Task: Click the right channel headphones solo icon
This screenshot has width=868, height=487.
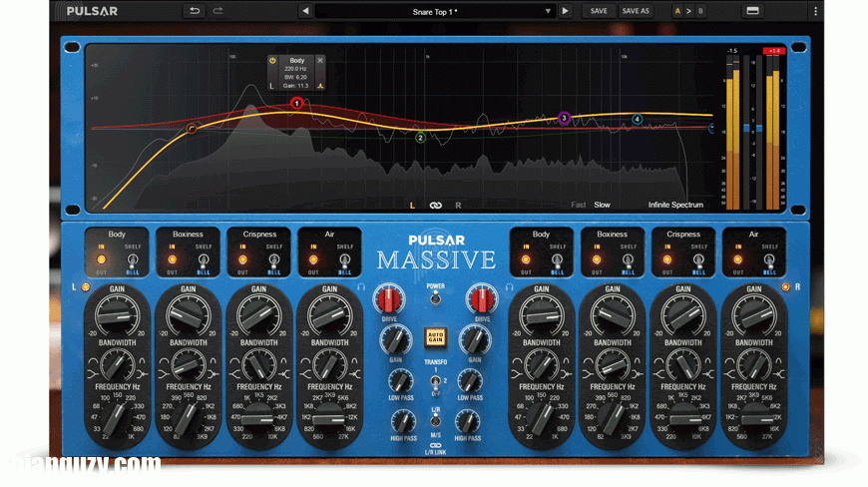Action: (x=509, y=287)
